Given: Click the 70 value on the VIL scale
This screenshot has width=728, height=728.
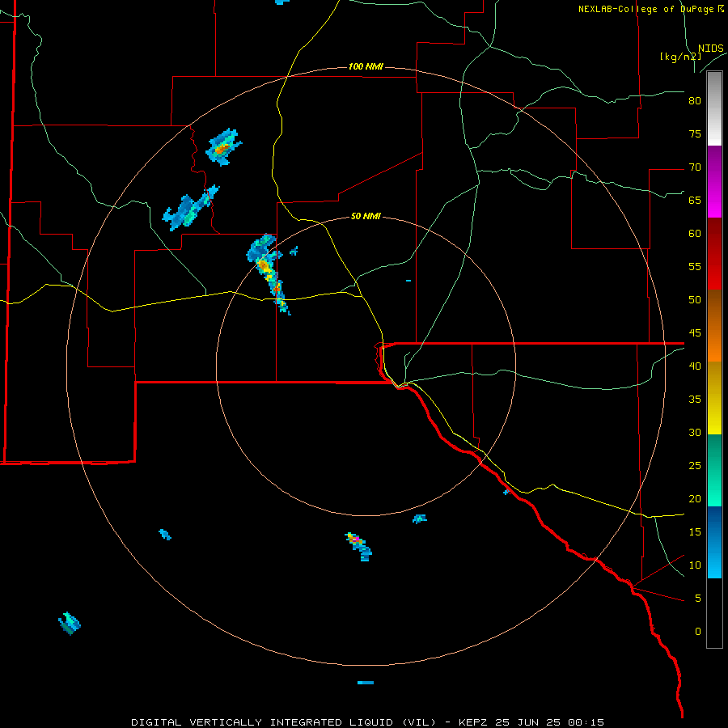Looking at the screenshot, I should (x=695, y=167).
